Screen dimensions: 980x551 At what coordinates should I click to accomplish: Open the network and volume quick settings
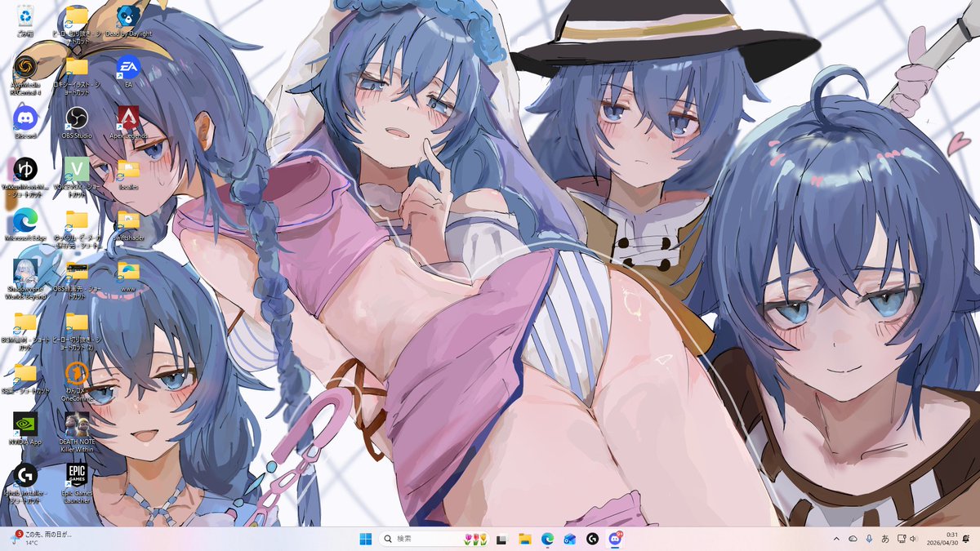click(909, 539)
